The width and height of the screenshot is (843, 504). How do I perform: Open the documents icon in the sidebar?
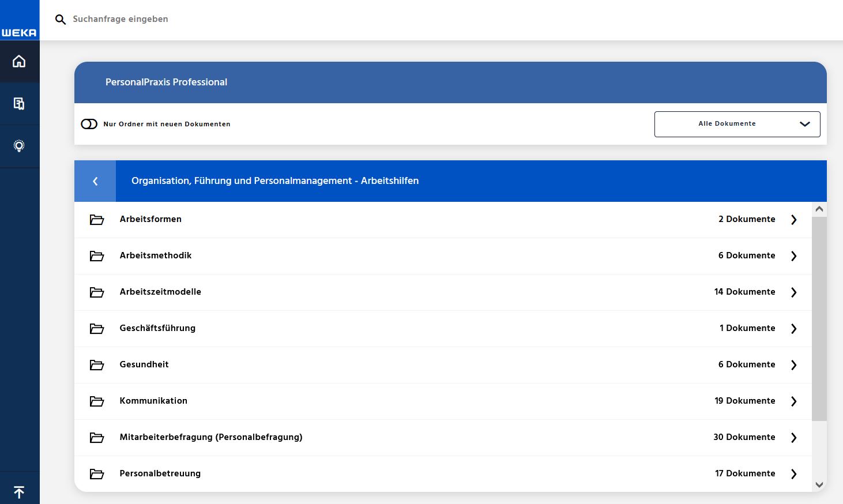[19, 104]
